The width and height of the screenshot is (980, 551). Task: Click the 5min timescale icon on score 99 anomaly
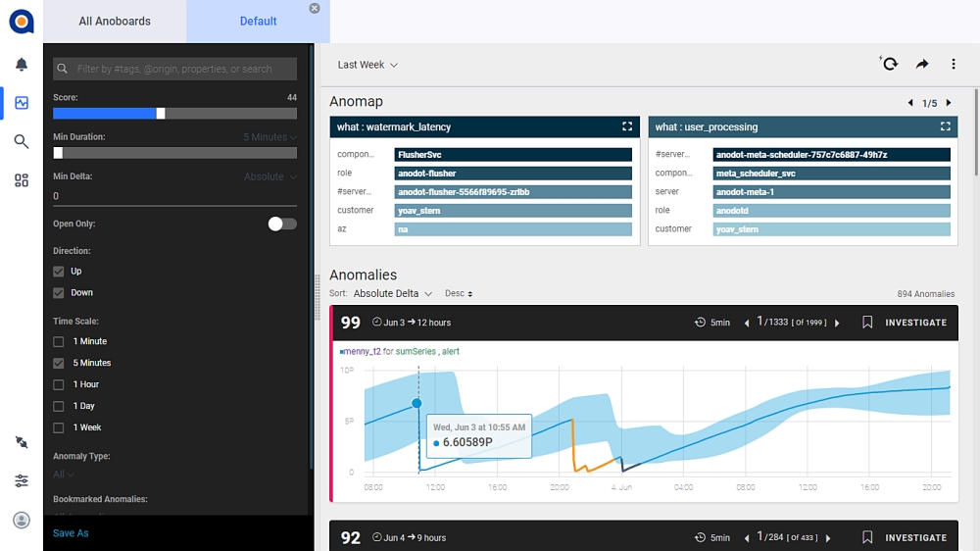click(x=700, y=323)
